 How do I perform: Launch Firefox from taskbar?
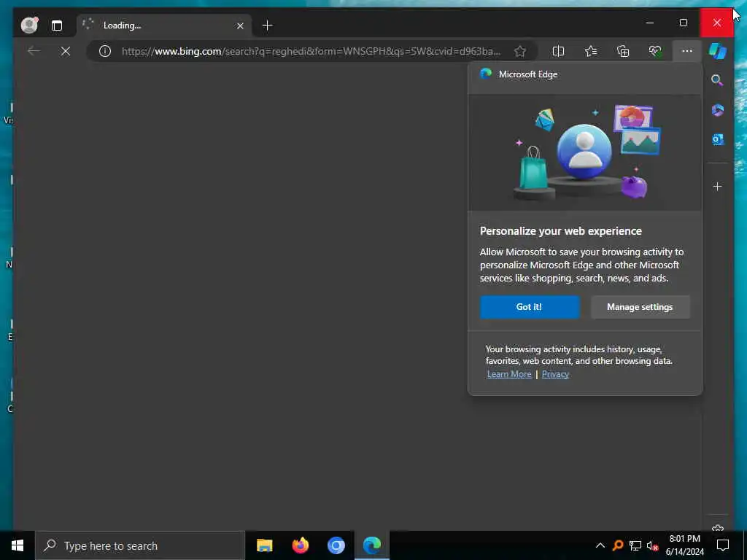[300, 545]
